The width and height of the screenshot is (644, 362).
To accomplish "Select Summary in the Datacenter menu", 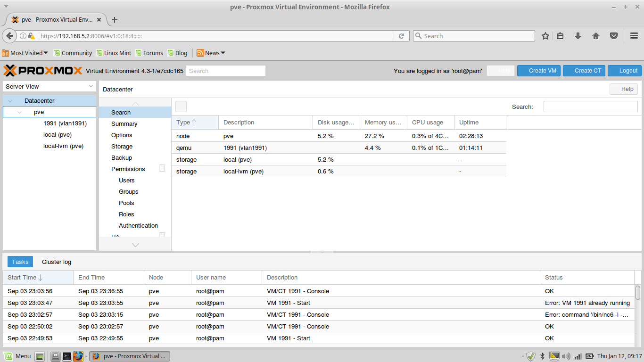I will [124, 124].
